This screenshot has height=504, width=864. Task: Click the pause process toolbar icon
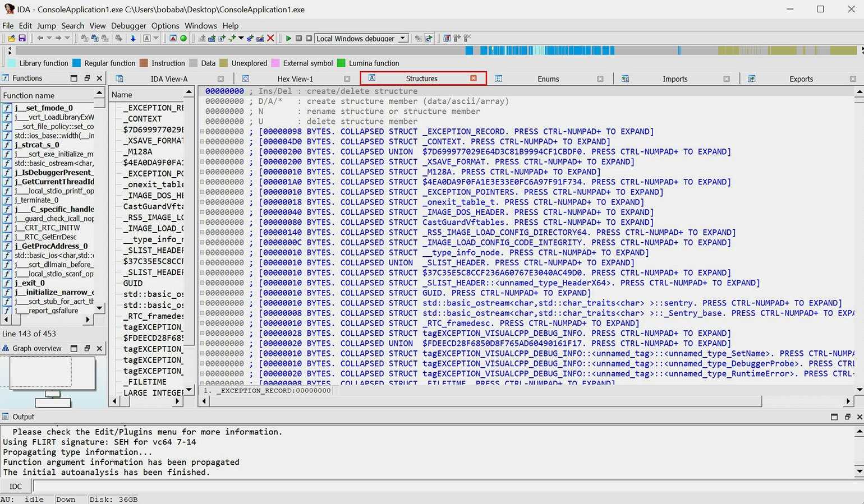[x=298, y=38]
